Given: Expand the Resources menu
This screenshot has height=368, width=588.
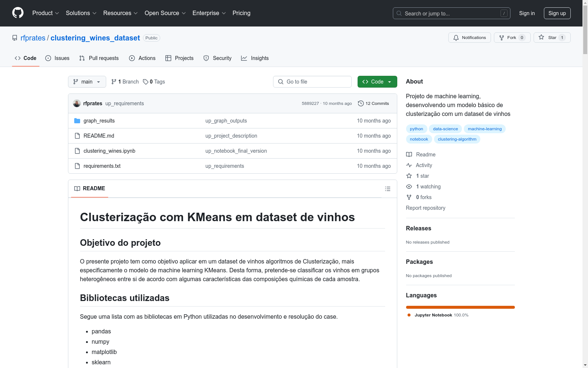Looking at the screenshot, I should pyautogui.click(x=121, y=13).
